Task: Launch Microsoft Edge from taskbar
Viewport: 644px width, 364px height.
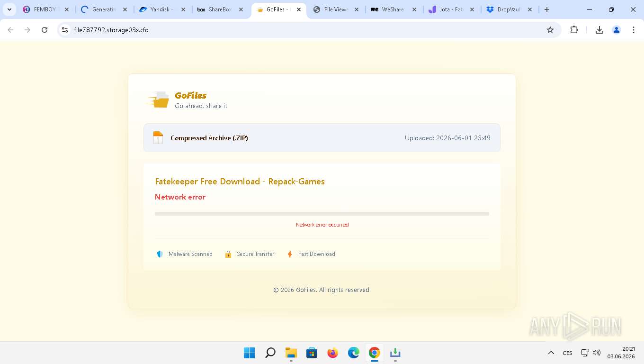Action: [353, 353]
